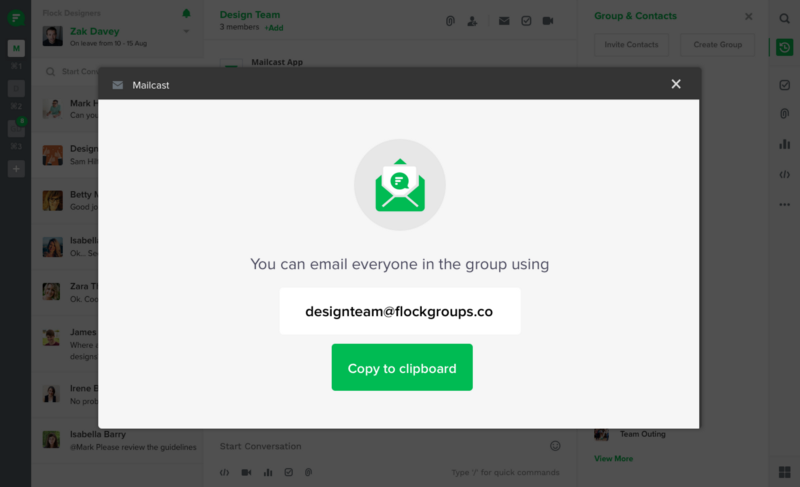
Task: Open the code snippet icon in right sidebar
Action: (x=785, y=175)
